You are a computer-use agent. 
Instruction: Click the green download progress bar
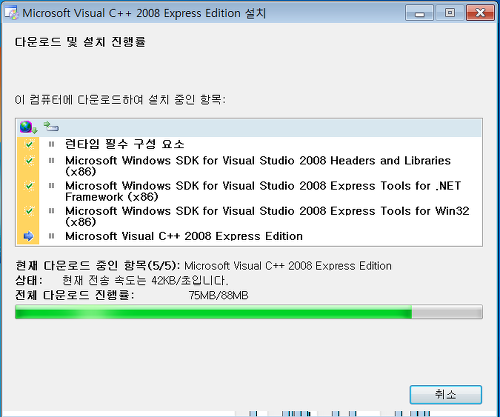point(249,312)
